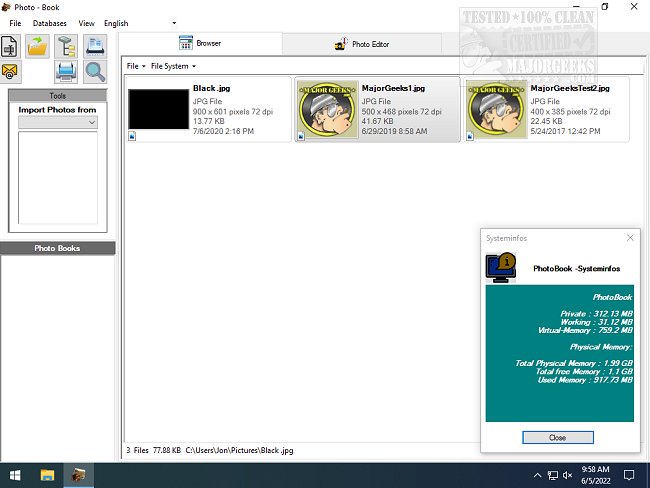Click the muted volume tray icon
This screenshot has height=488, width=650.
[x=568, y=475]
